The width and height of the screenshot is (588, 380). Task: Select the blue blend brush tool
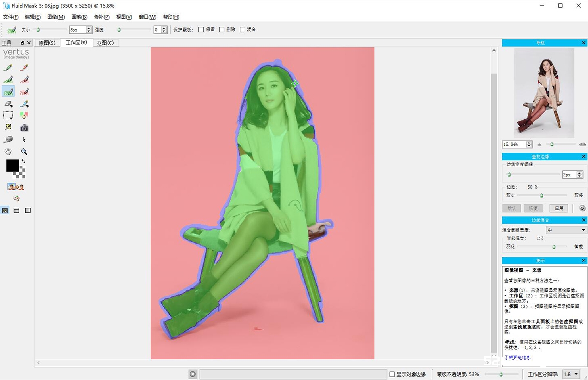point(24,103)
